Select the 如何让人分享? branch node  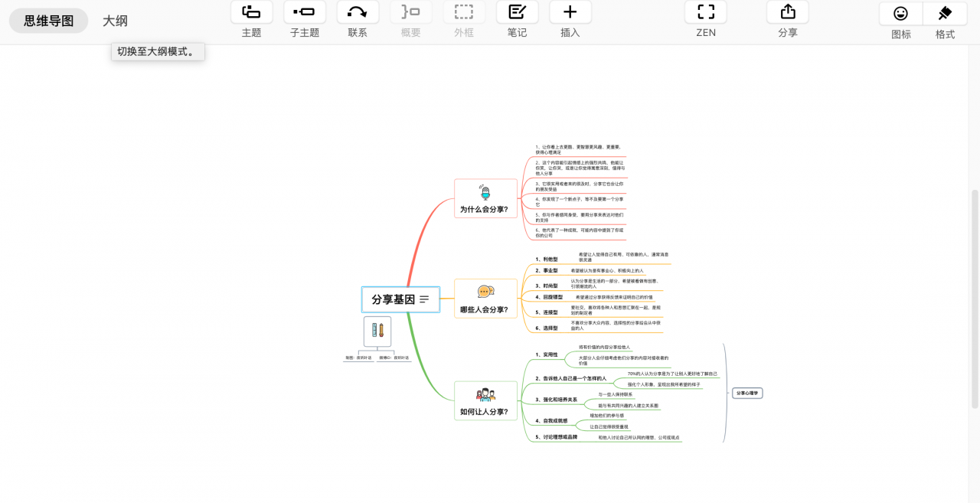coord(484,401)
